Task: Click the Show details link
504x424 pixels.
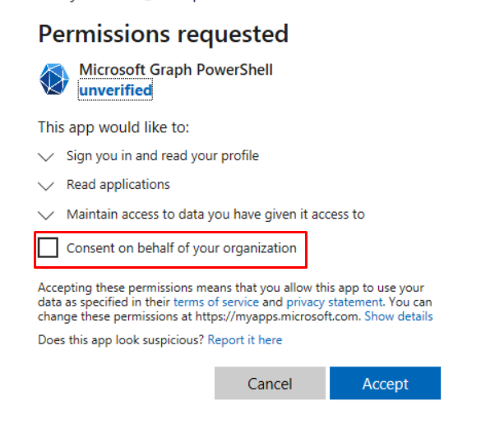Action: coord(399,316)
